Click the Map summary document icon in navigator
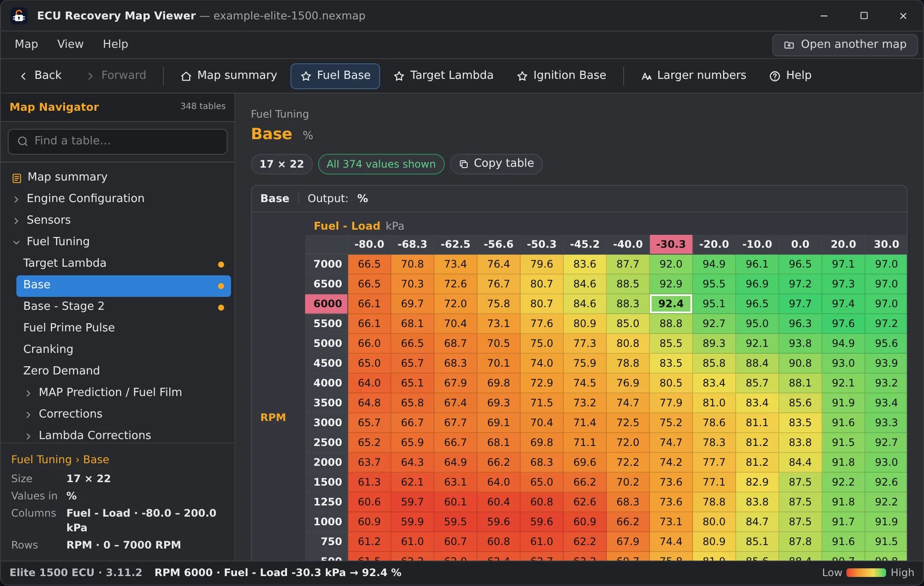The image size is (924, 586). coord(16,178)
